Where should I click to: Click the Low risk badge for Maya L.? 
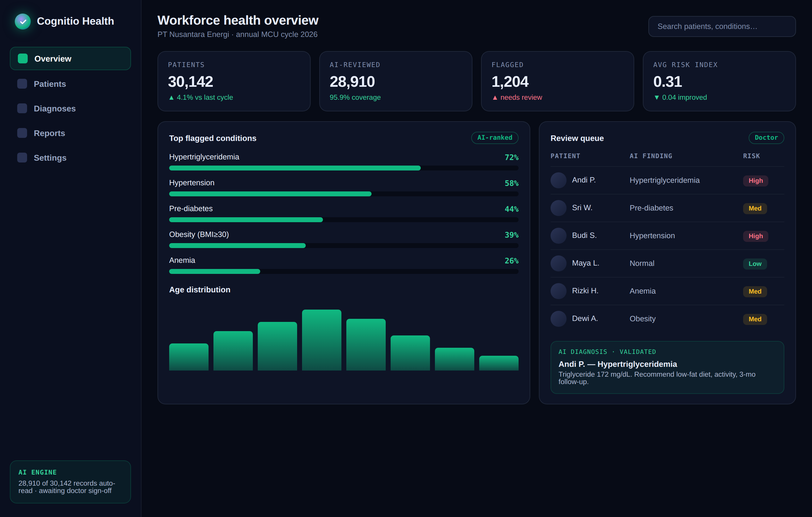(x=755, y=263)
